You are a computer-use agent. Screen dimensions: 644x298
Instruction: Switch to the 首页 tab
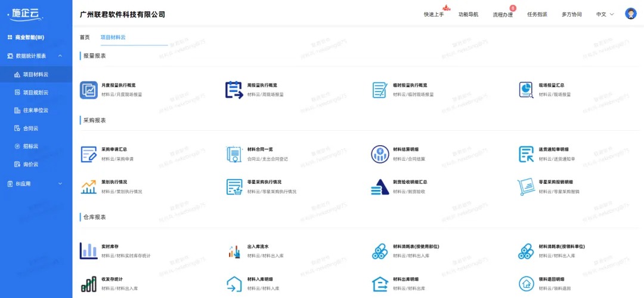tap(85, 38)
